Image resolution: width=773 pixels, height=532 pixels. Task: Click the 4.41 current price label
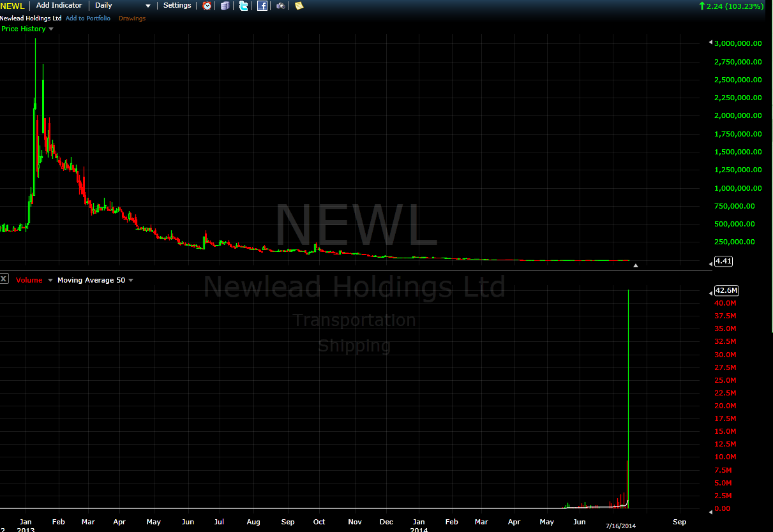coord(723,261)
